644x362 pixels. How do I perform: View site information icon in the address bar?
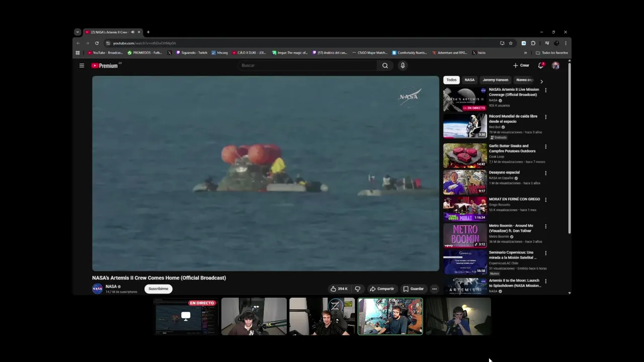108,43
